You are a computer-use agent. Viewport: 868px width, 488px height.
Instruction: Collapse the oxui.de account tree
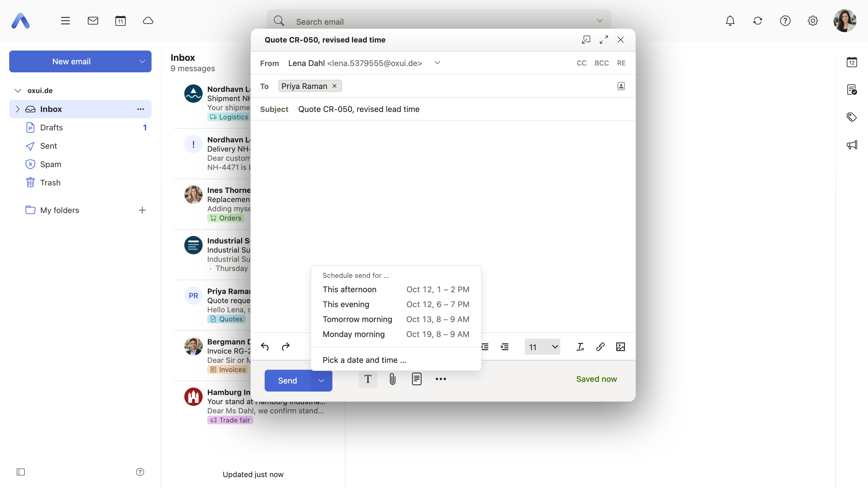[18, 90]
